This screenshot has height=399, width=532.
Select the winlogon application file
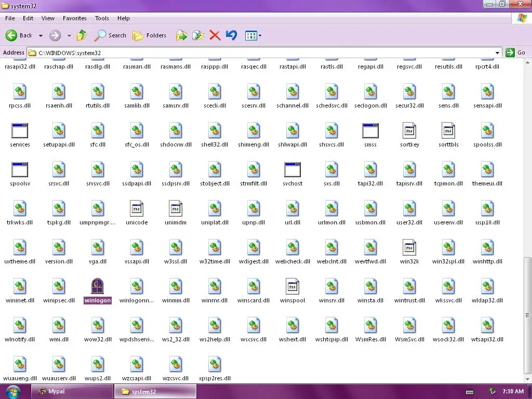[97, 291]
